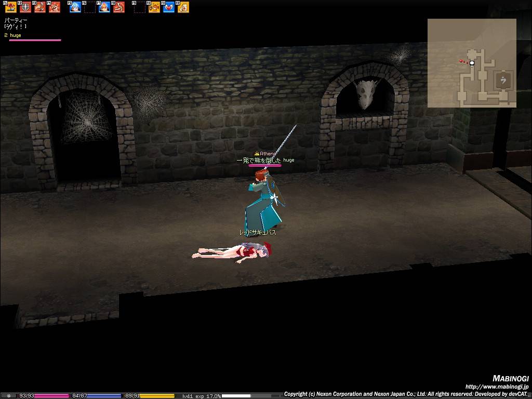Click the http://www.mabinogi.jp link
532x399 pixels.
pyautogui.click(x=497, y=387)
